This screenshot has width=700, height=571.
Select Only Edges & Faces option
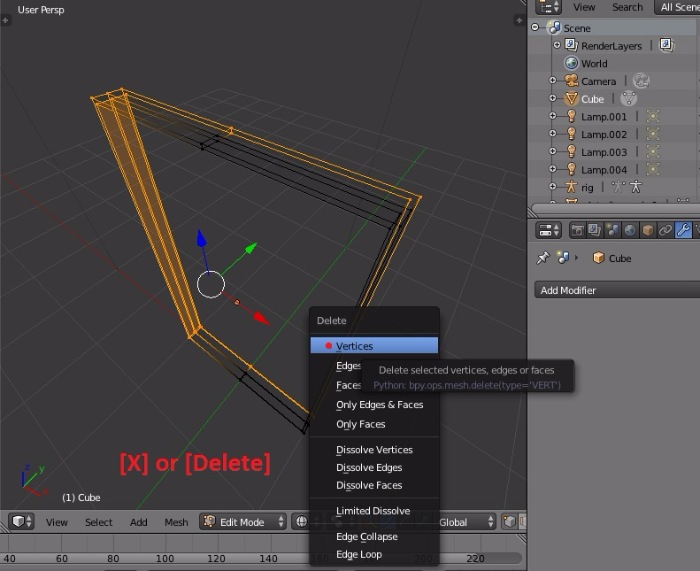pos(379,405)
